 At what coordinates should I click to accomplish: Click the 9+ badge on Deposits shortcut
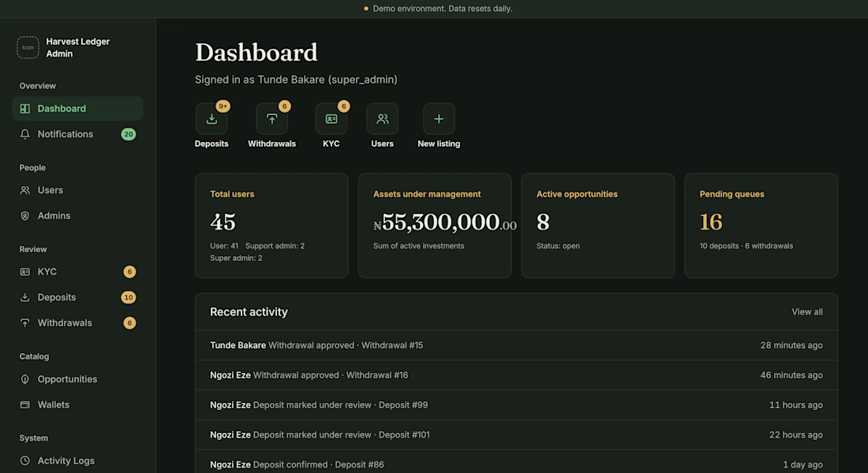[223, 106]
